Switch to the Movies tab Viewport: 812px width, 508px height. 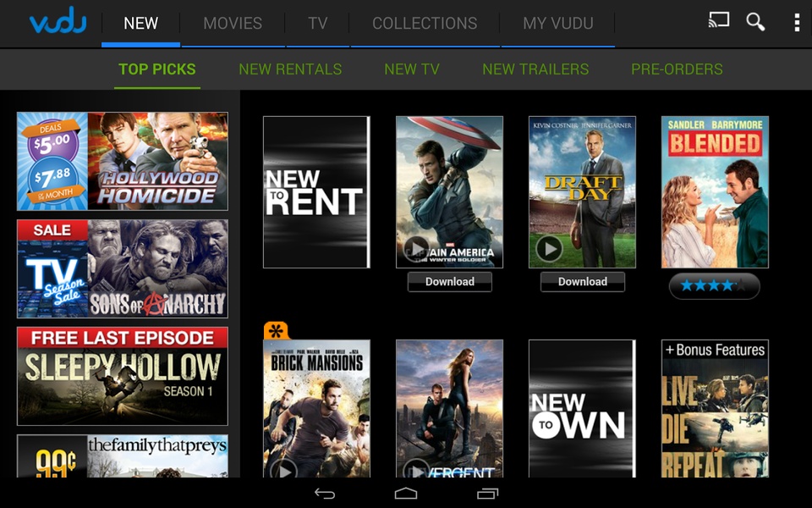tap(233, 24)
